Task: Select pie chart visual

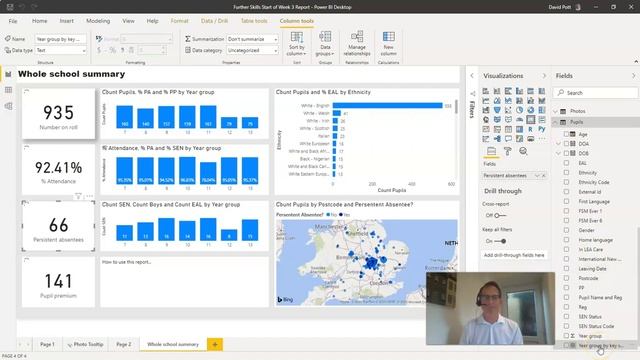Action: click(x=519, y=110)
